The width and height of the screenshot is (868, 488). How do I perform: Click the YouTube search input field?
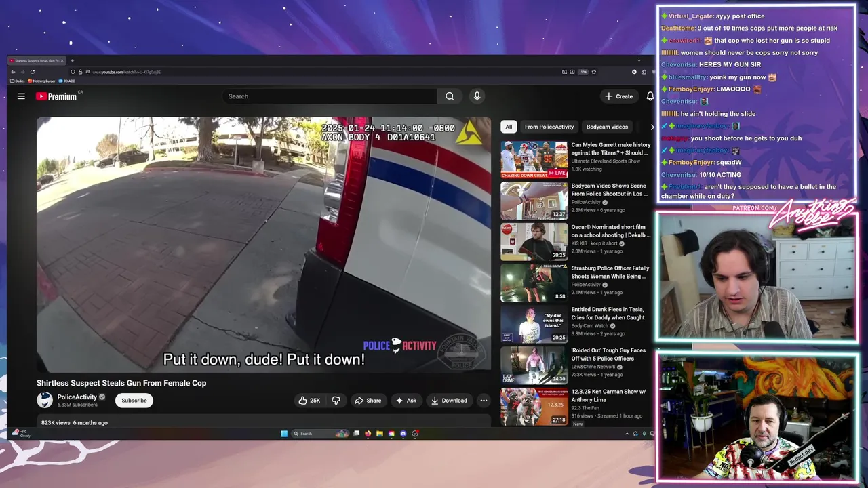[330, 96]
